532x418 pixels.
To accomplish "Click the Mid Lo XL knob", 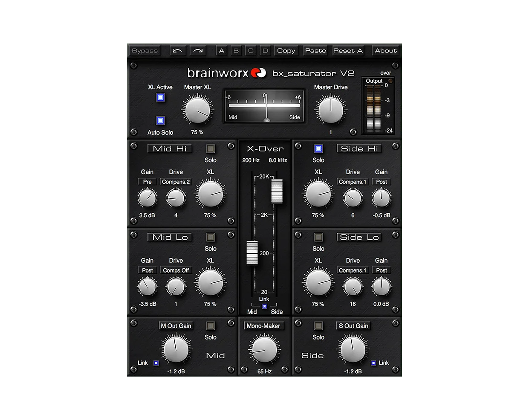I will pos(210,282).
